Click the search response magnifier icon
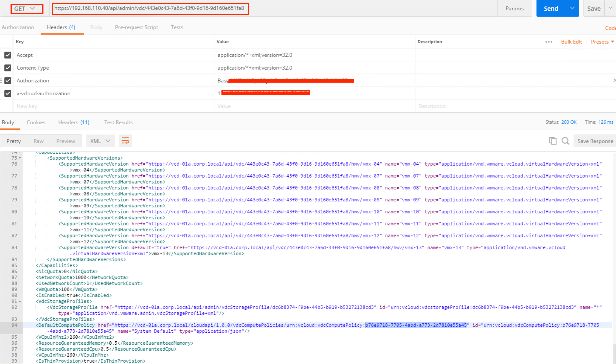Viewport: 616px width, 364px height. [x=565, y=141]
